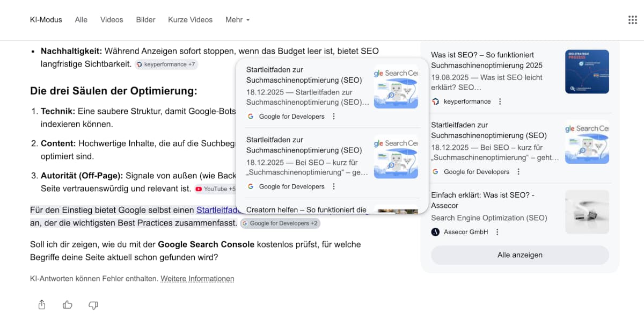Screen dimensions: 644x319
Task: Click the YouTube icon in the source chip
Action: 198,189
